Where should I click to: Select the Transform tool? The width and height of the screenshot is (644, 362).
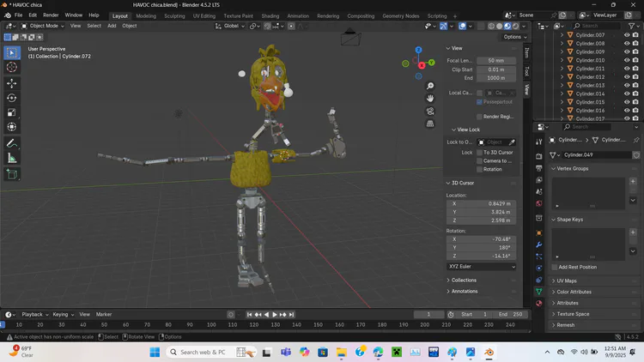[12, 127]
